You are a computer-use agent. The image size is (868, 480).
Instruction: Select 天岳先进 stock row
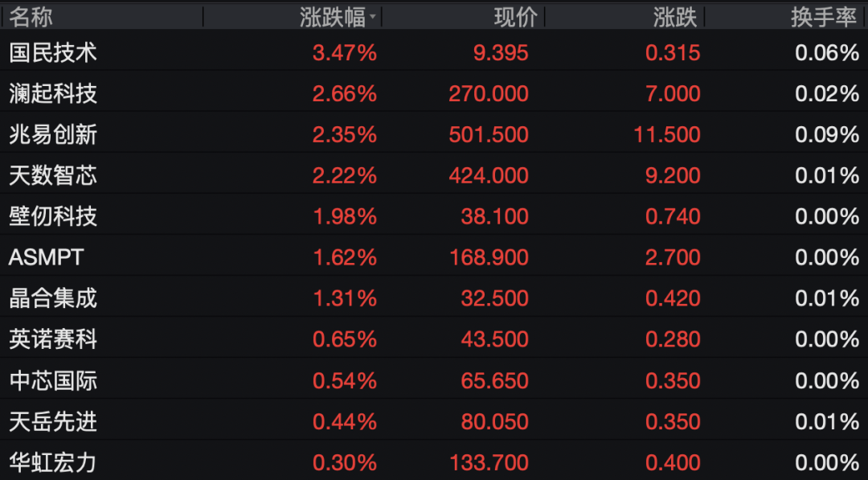pyautogui.click(x=434, y=422)
